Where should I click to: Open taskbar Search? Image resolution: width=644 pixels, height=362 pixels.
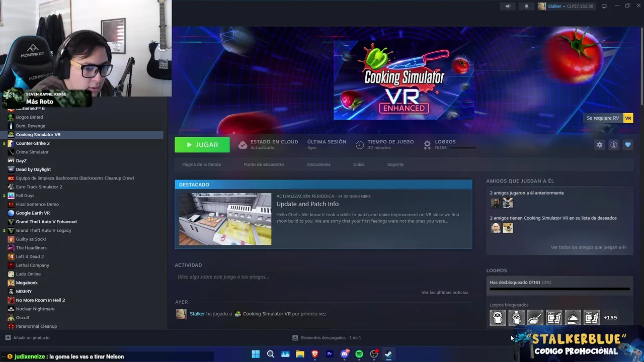click(x=271, y=354)
